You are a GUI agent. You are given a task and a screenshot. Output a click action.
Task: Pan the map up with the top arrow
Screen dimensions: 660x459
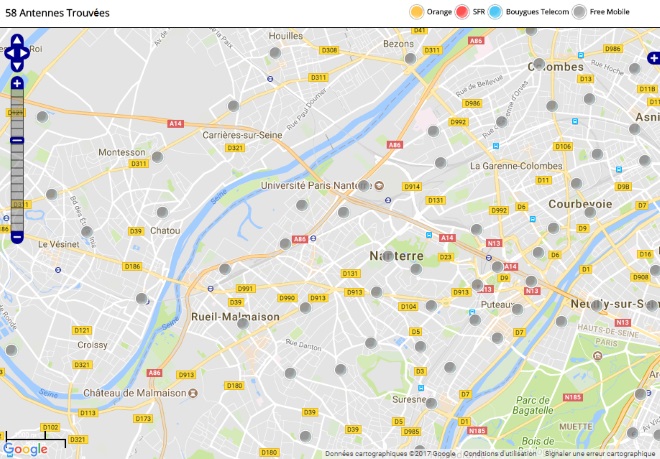pos(17,40)
